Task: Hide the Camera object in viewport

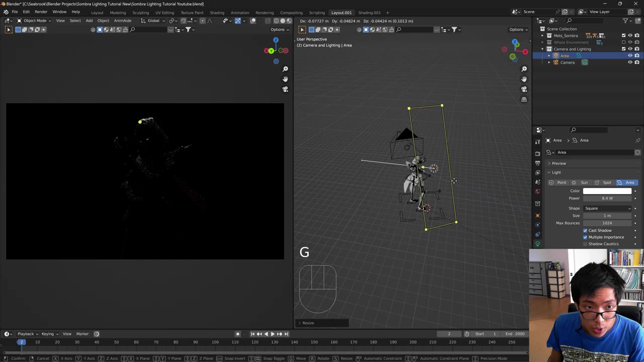Action: coord(630,62)
